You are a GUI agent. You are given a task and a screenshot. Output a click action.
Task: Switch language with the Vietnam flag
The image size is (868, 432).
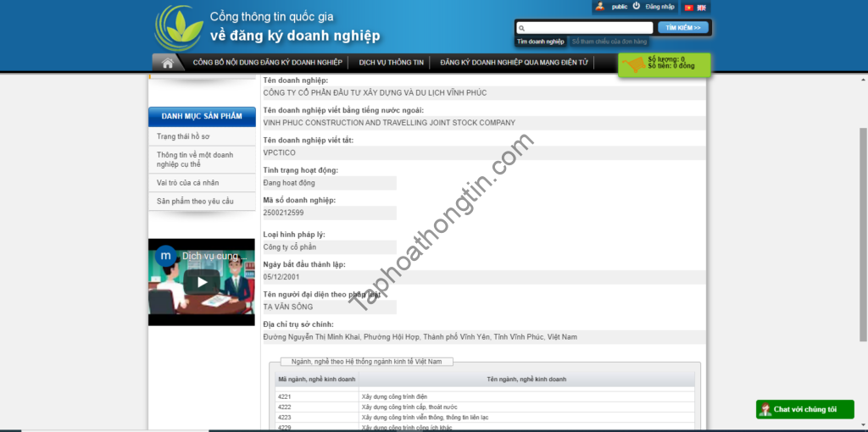(689, 8)
